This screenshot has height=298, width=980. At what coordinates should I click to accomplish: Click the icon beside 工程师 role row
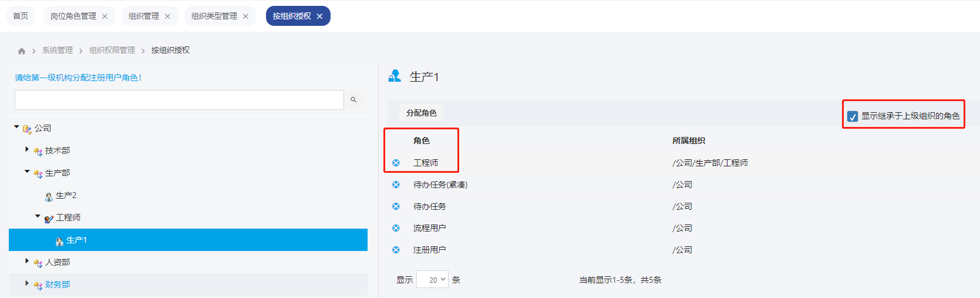click(396, 163)
